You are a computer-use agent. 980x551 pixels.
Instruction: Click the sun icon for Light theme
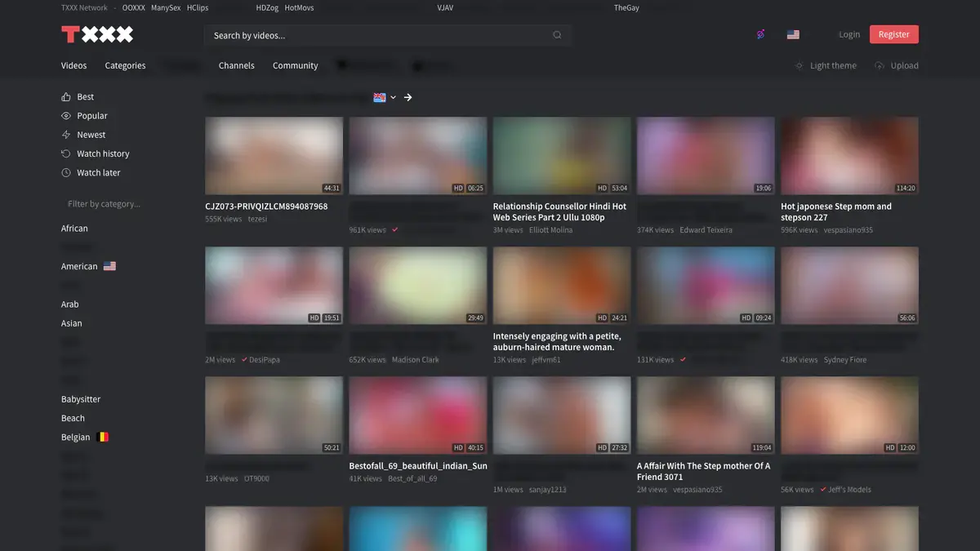coord(800,65)
